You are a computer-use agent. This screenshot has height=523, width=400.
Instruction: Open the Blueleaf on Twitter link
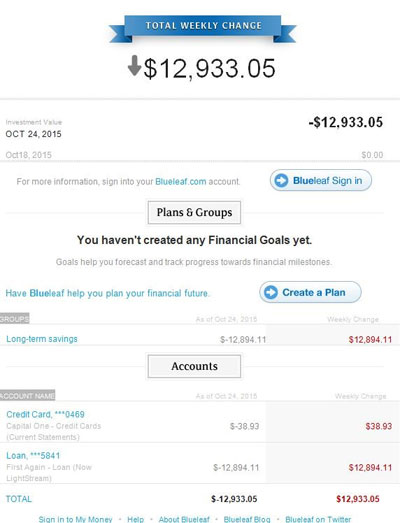[x=318, y=519]
